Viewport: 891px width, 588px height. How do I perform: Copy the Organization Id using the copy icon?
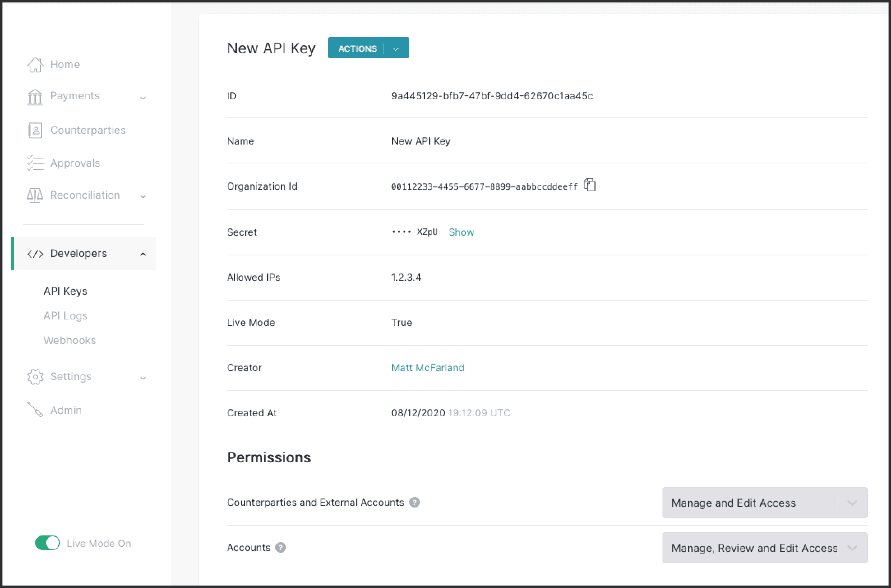590,185
